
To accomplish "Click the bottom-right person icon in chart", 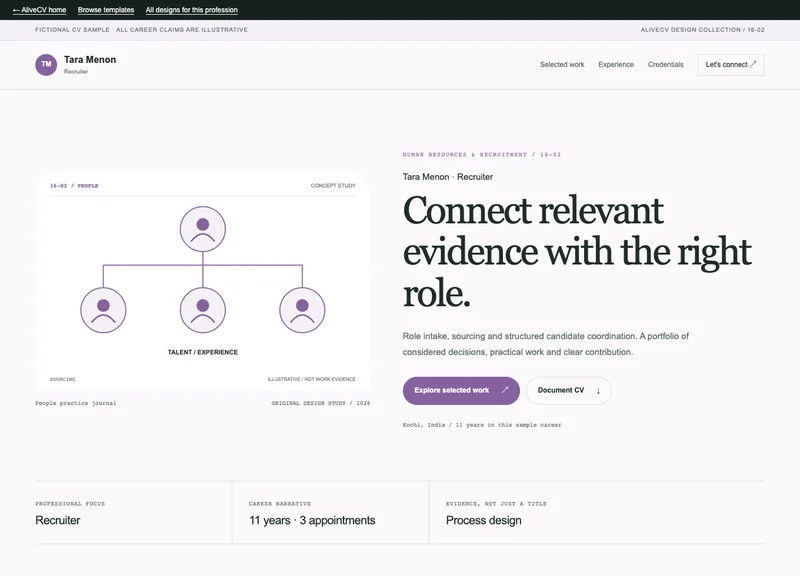I will click(302, 310).
